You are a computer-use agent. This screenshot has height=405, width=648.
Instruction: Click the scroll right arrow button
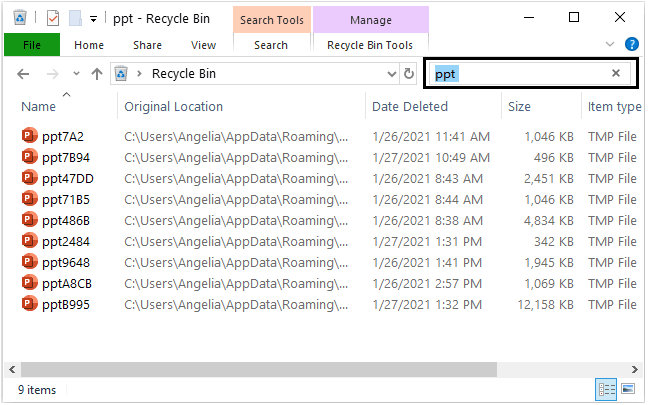634,369
